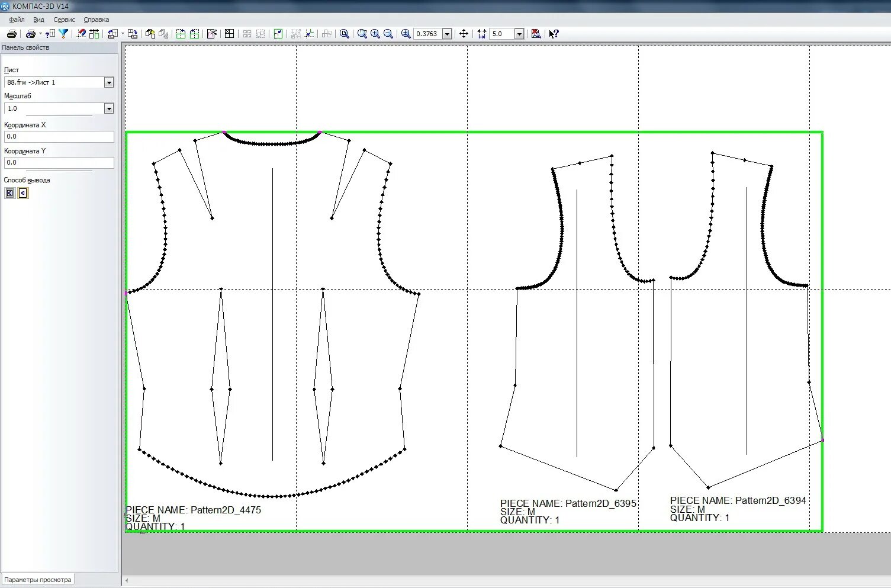Expand the rotate sheet dropdown arrow
The height and width of the screenshot is (588, 891).
[x=123, y=34]
